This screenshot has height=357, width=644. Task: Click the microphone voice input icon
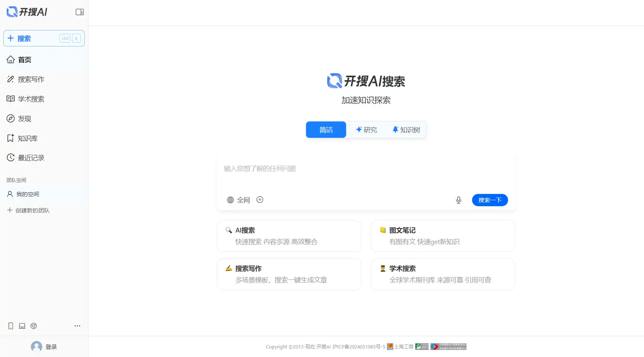click(x=459, y=200)
